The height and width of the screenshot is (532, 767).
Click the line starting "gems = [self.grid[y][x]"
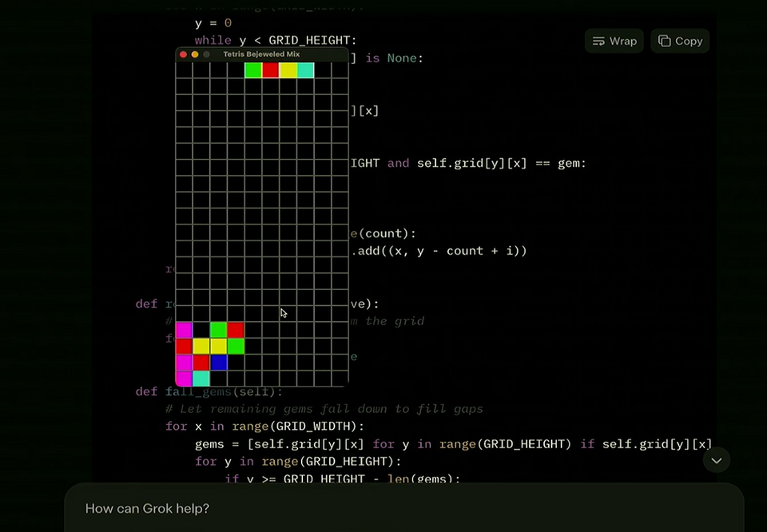[454, 444]
